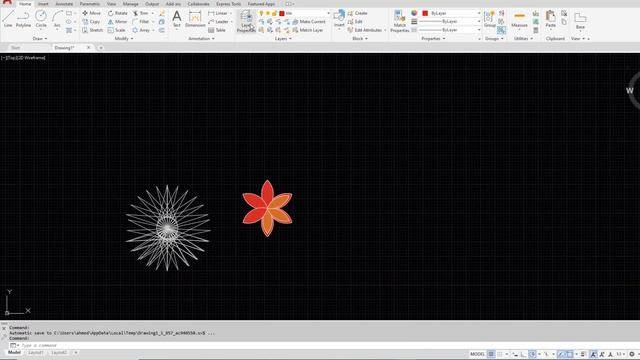Click the red object color swatch in Properties
Screen dimensions: 640x360
(x=425, y=13)
